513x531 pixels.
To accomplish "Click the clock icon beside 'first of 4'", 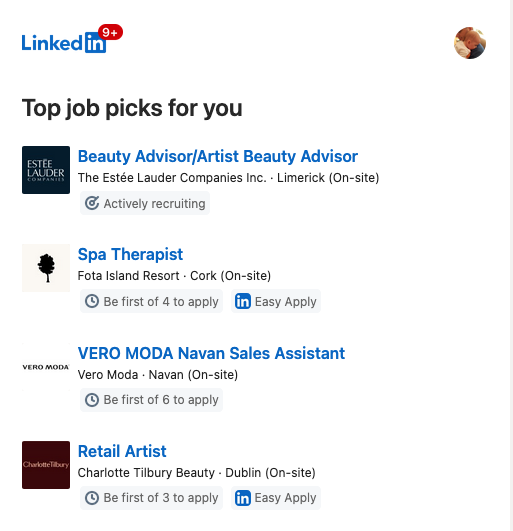I will tap(92, 301).
